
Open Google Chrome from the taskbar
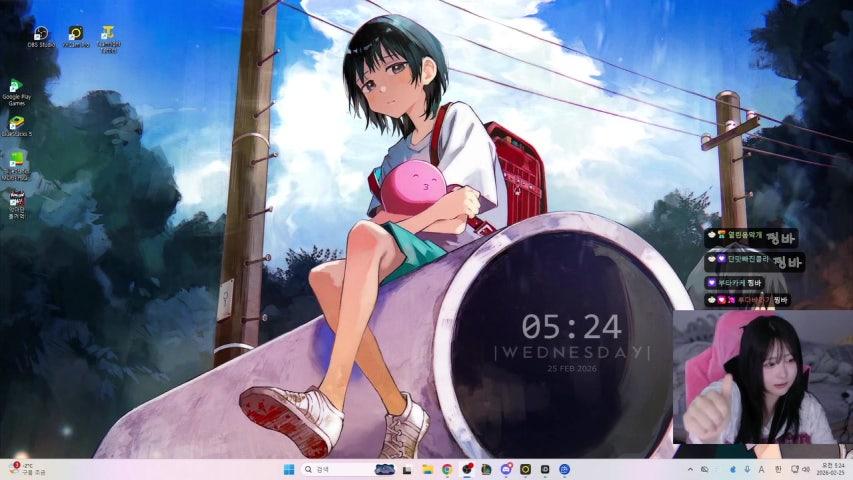coord(447,469)
